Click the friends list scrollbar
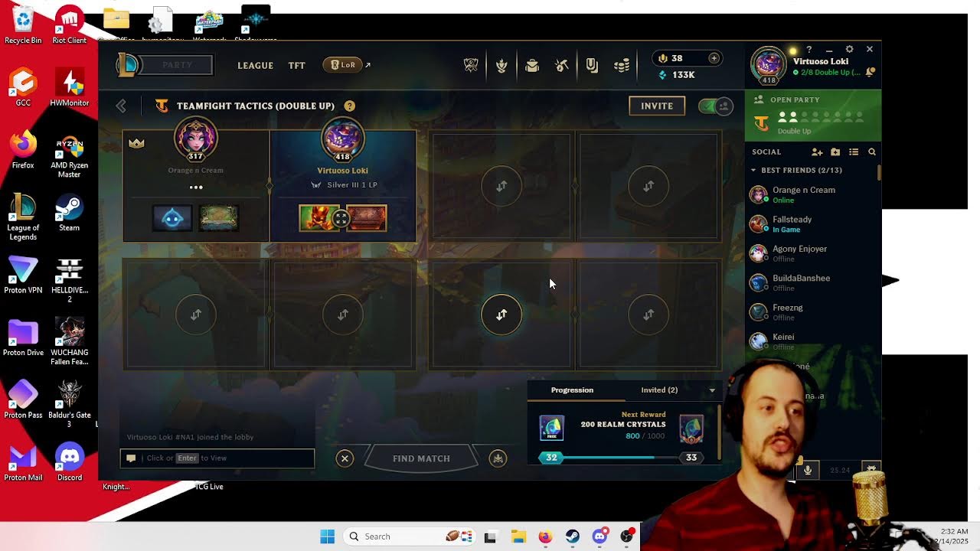 coord(879,172)
